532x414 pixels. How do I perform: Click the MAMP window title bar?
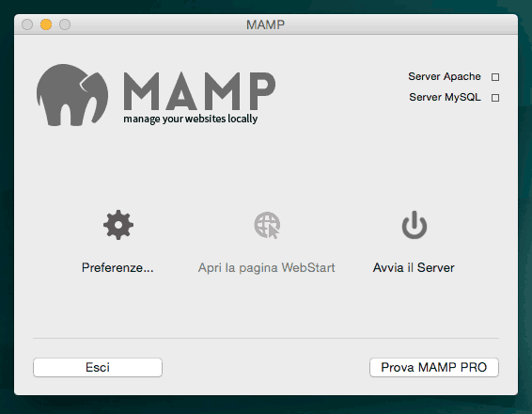(266, 24)
